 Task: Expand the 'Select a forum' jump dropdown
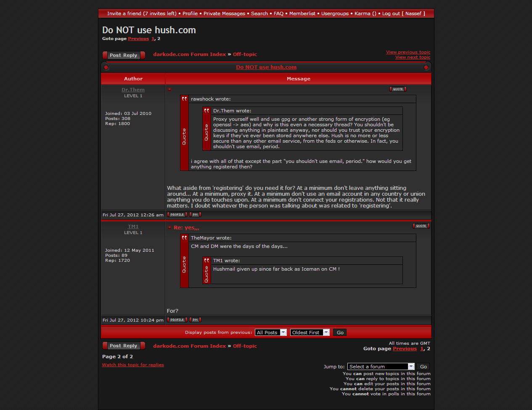click(381, 367)
